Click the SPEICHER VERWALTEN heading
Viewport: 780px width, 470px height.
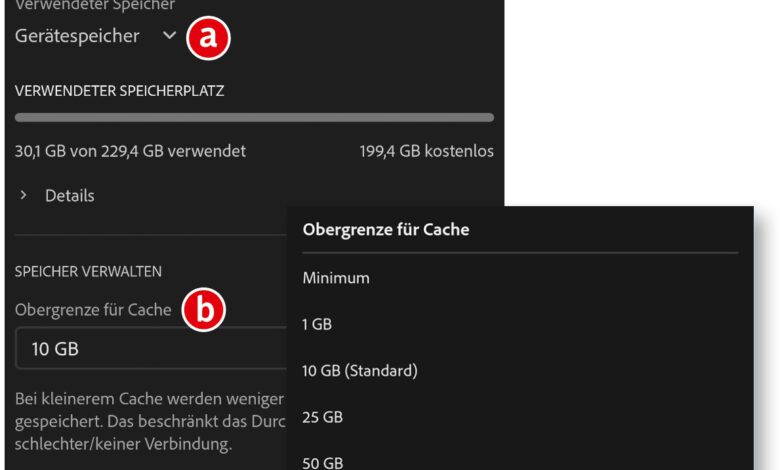88,271
